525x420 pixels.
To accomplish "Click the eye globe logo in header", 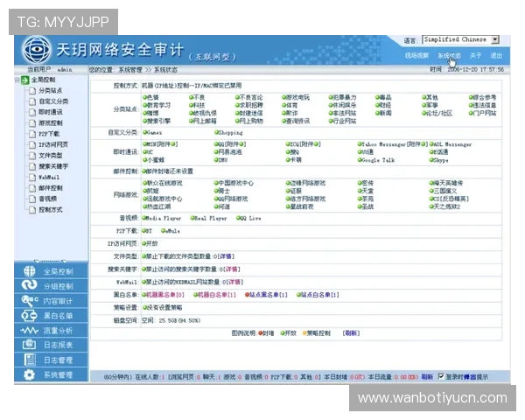I will pos(37,50).
